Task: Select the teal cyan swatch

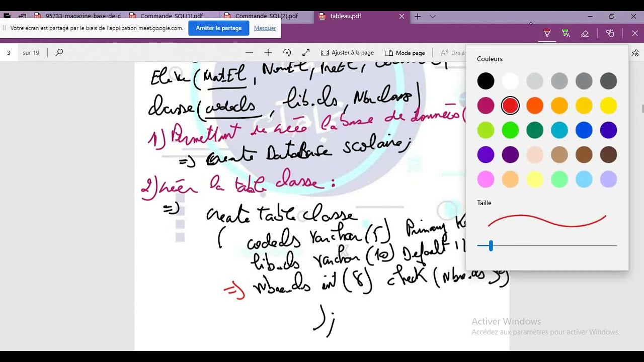Action: point(559,130)
